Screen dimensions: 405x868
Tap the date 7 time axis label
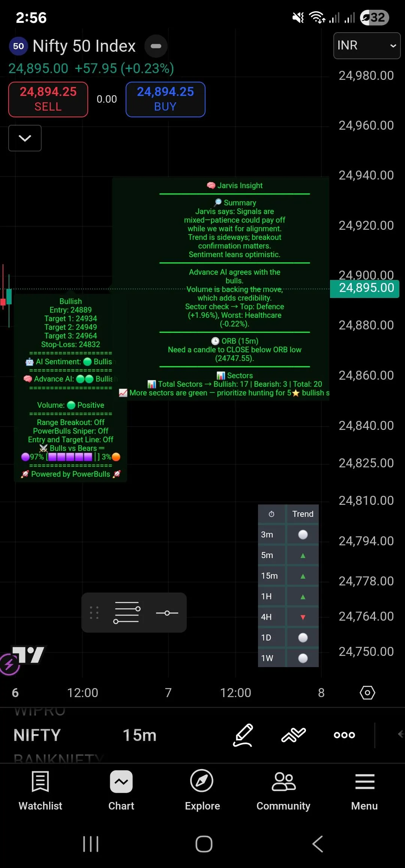pos(168,693)
